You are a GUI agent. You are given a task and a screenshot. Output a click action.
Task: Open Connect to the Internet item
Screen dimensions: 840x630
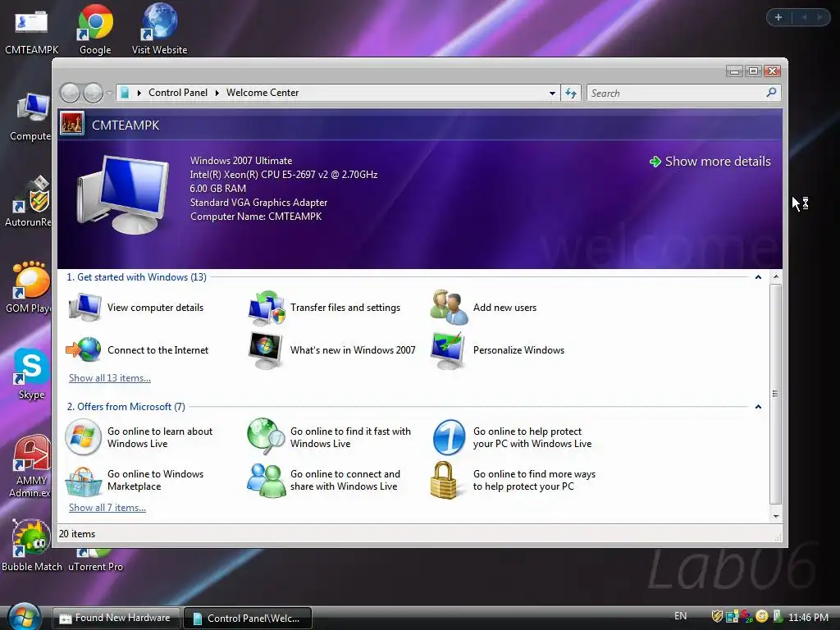click(137, 349)
